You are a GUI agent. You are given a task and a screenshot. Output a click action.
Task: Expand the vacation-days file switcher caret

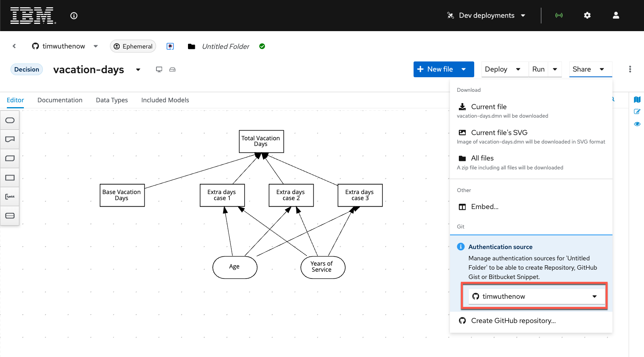coord(138,70)
